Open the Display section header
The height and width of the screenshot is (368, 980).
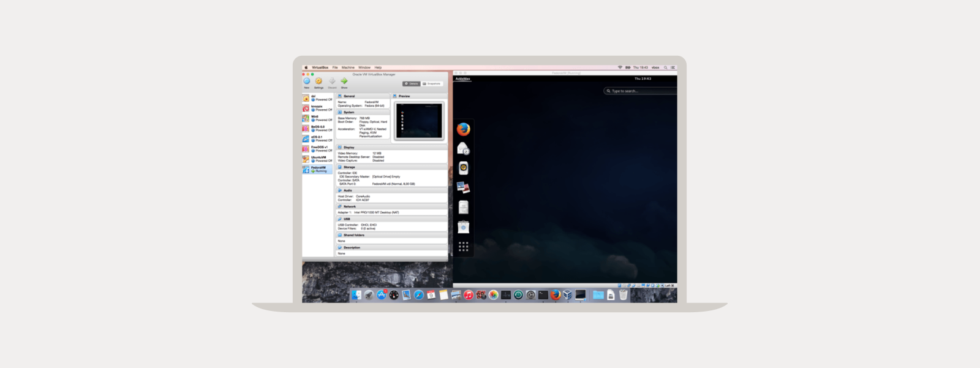pyautogui.click(x=392, y=147)
